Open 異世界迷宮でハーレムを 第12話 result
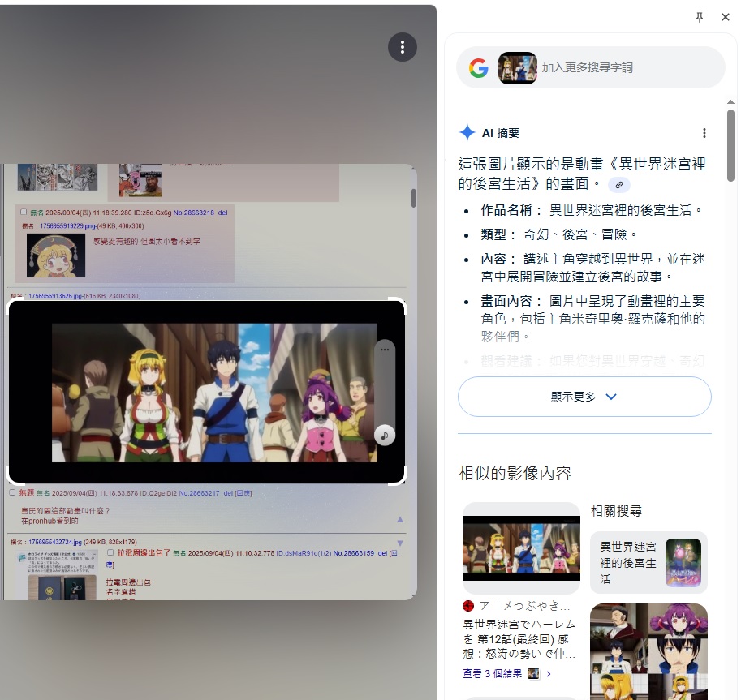Screen dimensions: 741x700 pyautogui.click(x=519, y=638)
